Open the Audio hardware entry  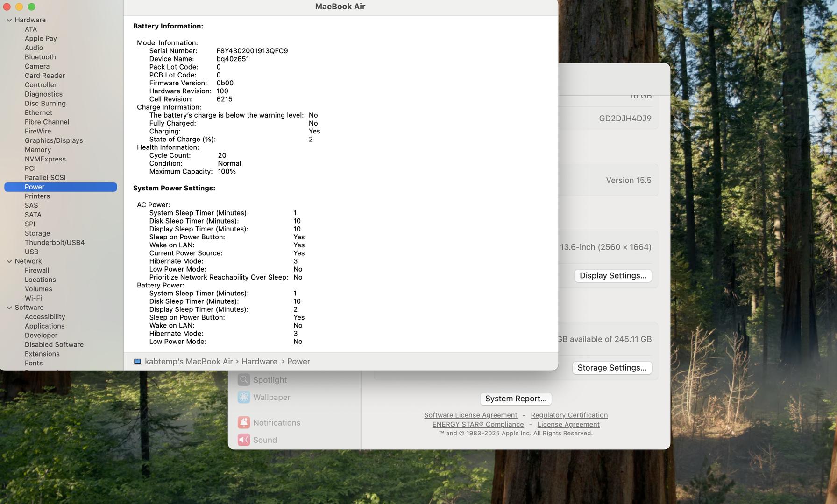tap(34, 48)
